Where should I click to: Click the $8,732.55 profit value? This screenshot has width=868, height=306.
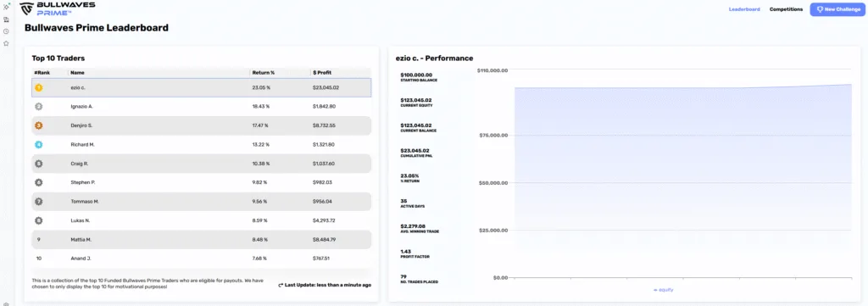click(324, 125)
